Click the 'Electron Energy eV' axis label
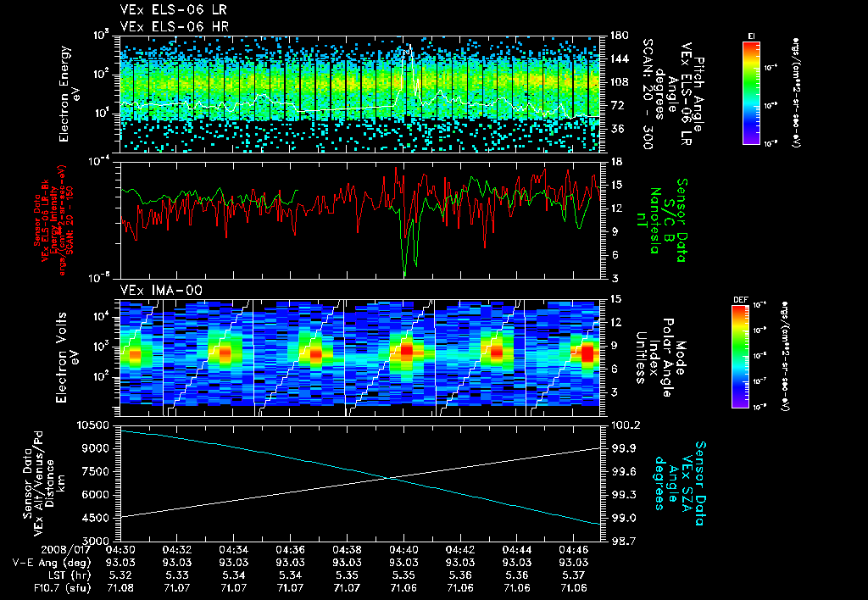 [x=70, y=94]
